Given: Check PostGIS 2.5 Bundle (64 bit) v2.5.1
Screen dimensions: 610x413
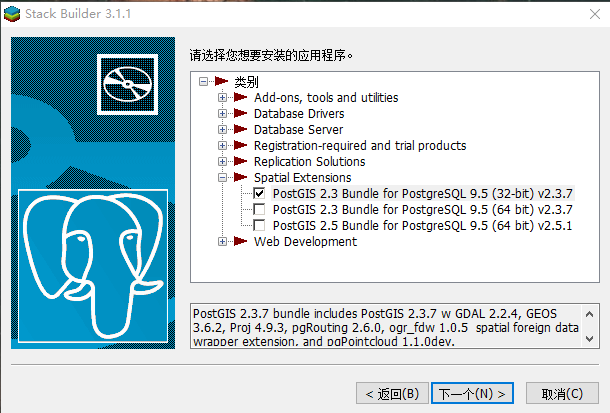Looking at the screenshot, I should (259, 225).
